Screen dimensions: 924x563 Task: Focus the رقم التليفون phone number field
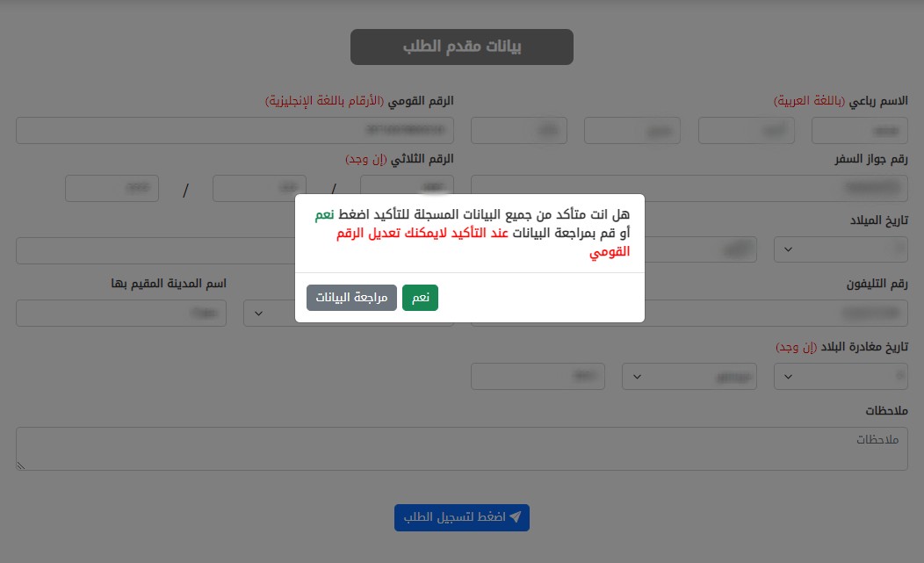click(x=689, y=313)
